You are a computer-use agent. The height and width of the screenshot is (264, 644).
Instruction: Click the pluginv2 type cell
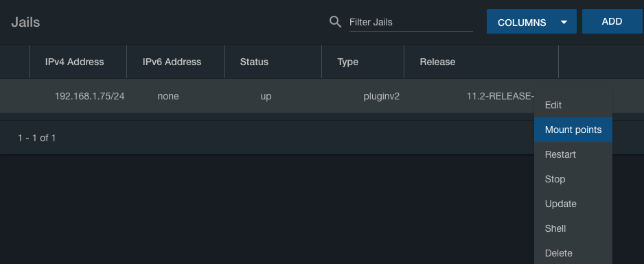coord(381,96)
